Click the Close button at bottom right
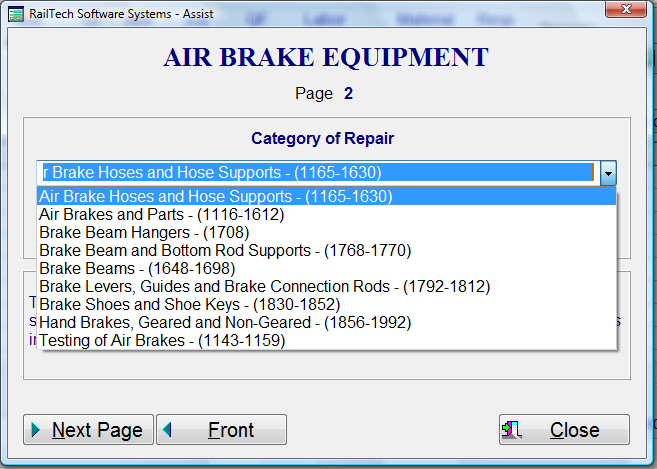This screenshot has width=657, height=469. click(564, 430)
